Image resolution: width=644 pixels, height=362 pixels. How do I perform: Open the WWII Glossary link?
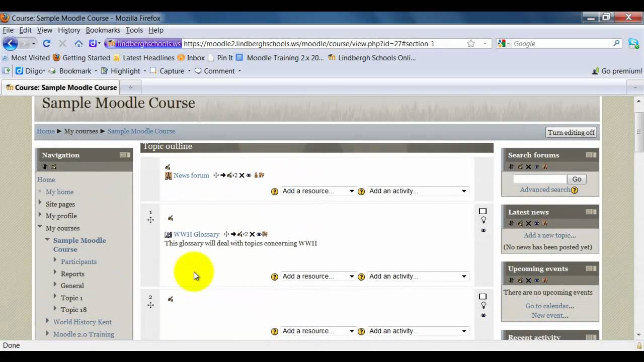[196, 234]
